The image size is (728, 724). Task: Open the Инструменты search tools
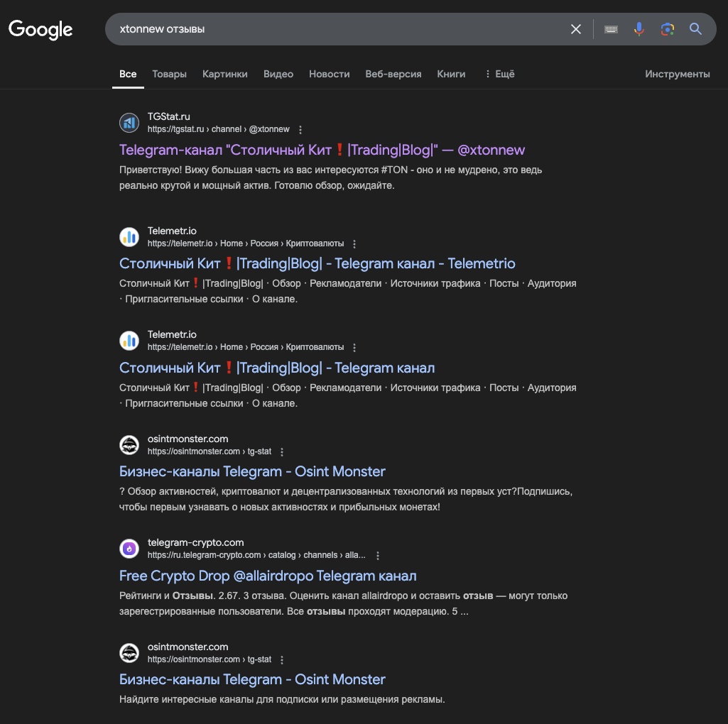[x=677, y=74]
